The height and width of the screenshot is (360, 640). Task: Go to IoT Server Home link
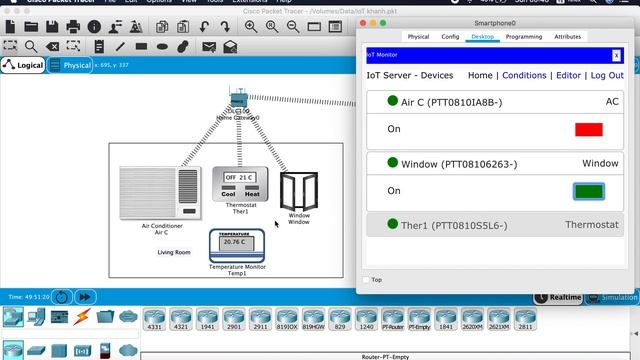tap(480, 76)
